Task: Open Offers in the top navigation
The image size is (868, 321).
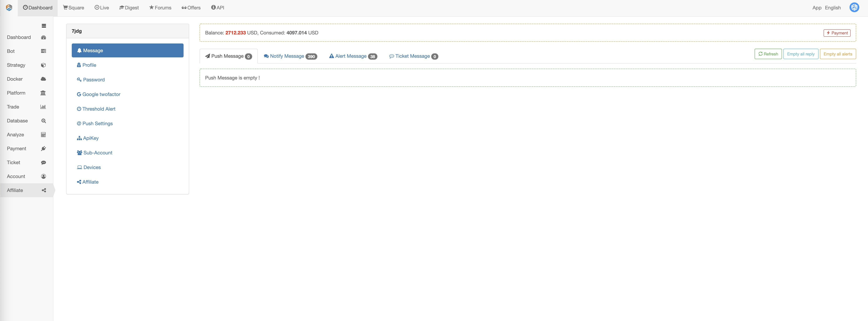Action: click(x=191, y=8)
